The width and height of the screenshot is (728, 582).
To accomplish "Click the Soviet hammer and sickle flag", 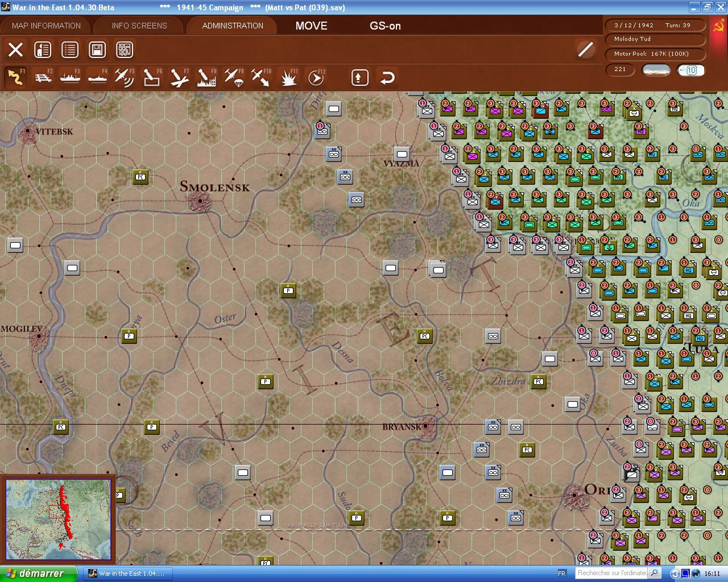I will tap(719, 27).
